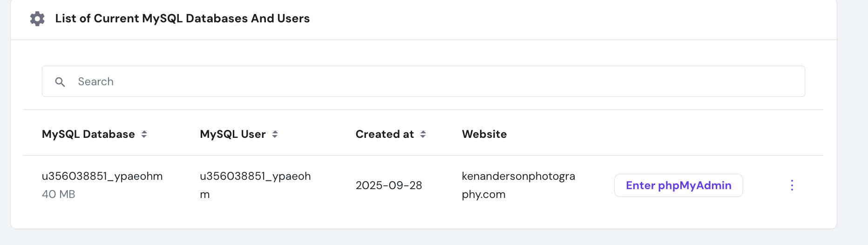Viewport: 868px width, 245px height.
Task: Click the created date 2025-09-28
Action: pyautogui.click(x=389, y=185)
